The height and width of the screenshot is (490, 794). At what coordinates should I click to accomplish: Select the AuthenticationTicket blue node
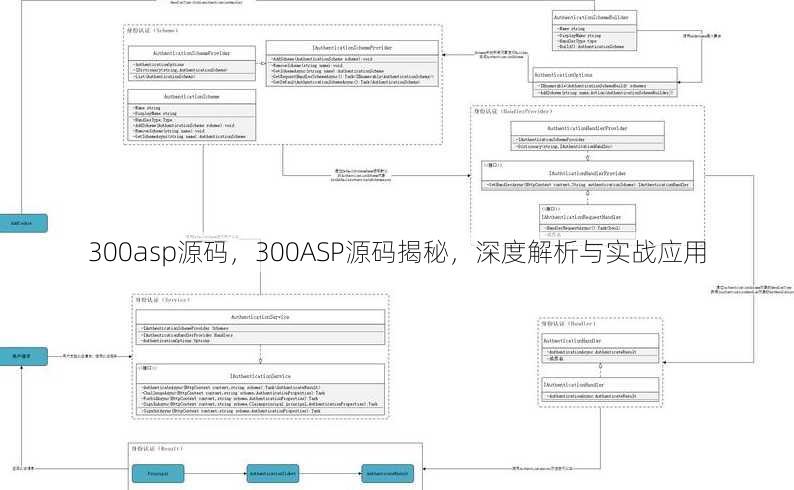[x=272, y=474]
